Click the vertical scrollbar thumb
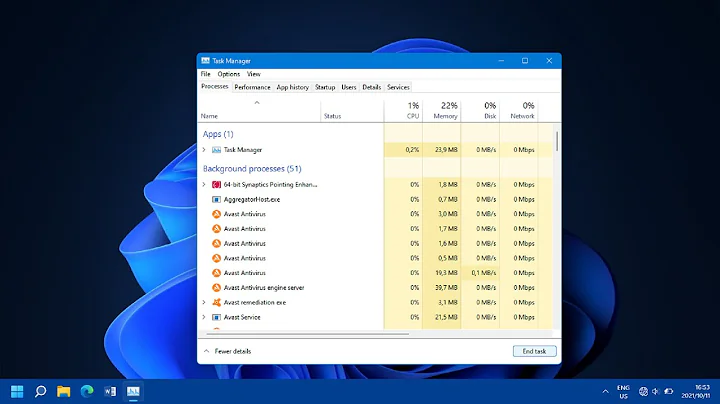 coord(557,141)
